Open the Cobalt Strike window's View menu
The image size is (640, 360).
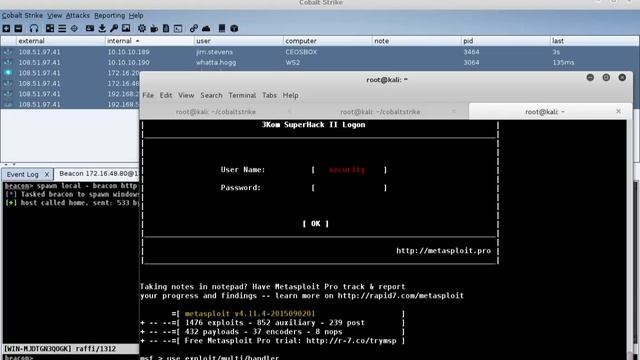54,16
